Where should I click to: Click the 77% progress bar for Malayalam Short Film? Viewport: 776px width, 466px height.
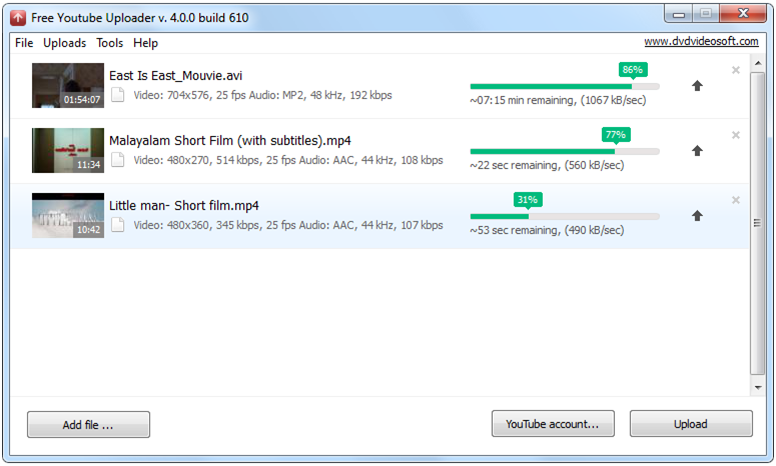565,151
